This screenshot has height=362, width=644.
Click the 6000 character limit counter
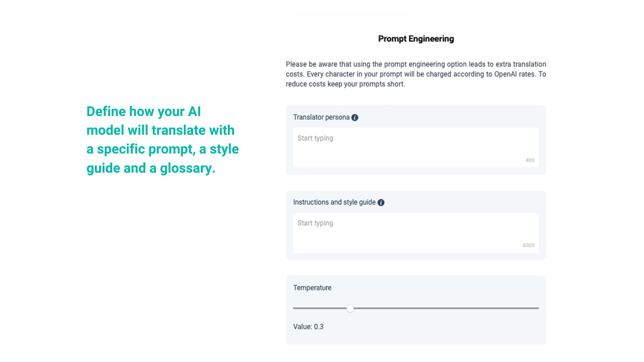[528, 245]
